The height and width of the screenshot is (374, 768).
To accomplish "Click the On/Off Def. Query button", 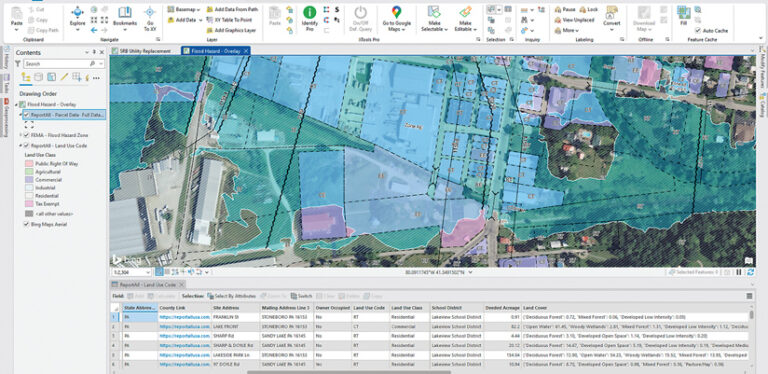I will tap(360, 19).
